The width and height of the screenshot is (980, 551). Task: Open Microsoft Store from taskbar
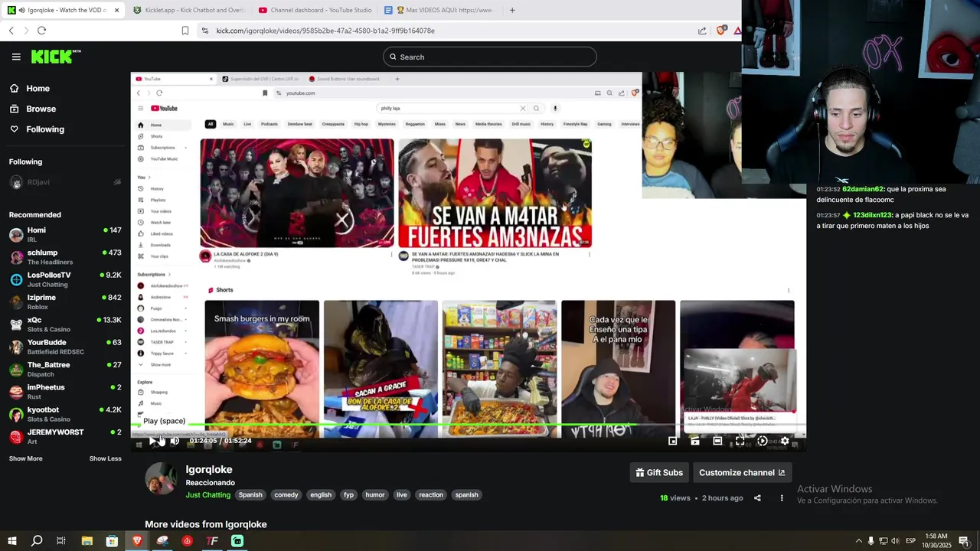click(x=112, y=541)
